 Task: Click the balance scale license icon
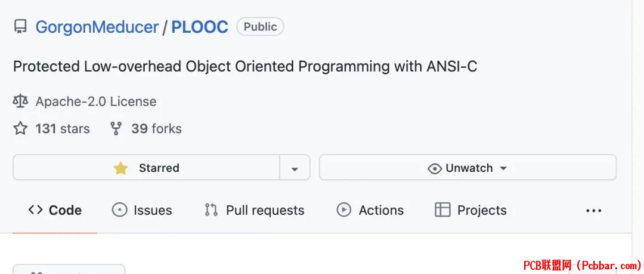point(20,101)
